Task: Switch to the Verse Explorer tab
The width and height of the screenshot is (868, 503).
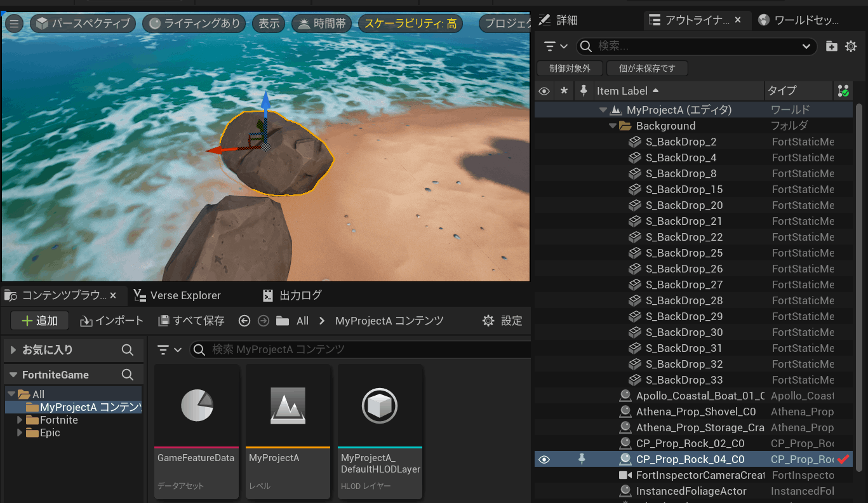Action: (178, 295)
